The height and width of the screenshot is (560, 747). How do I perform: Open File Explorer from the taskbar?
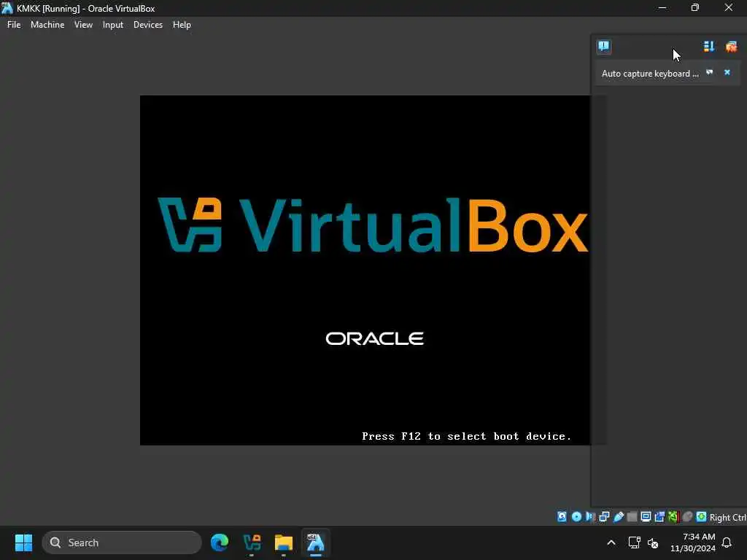[284, 542]
